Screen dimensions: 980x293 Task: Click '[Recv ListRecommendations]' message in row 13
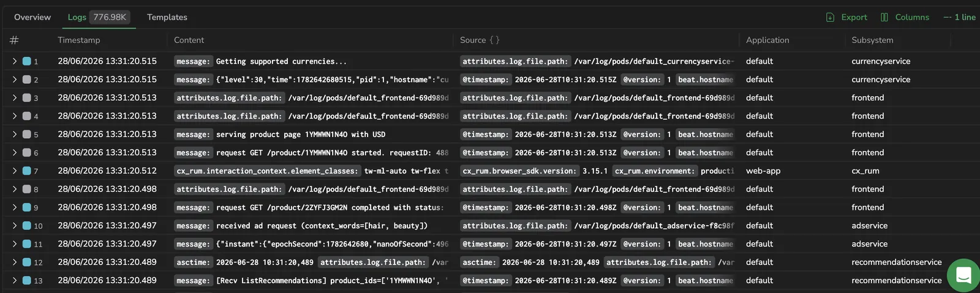pyautogui.click(x=332, y=280)
